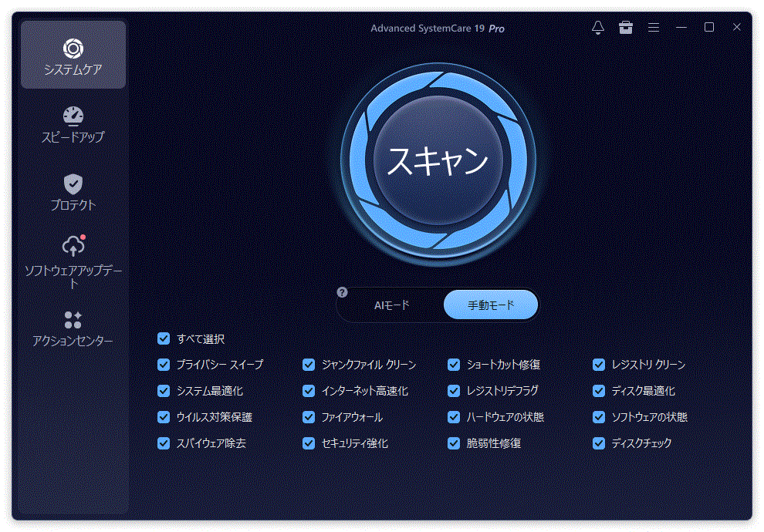Open ソフトウェアアップデート in the sidebar
This screenshot has width=764, height=532.
73,262
